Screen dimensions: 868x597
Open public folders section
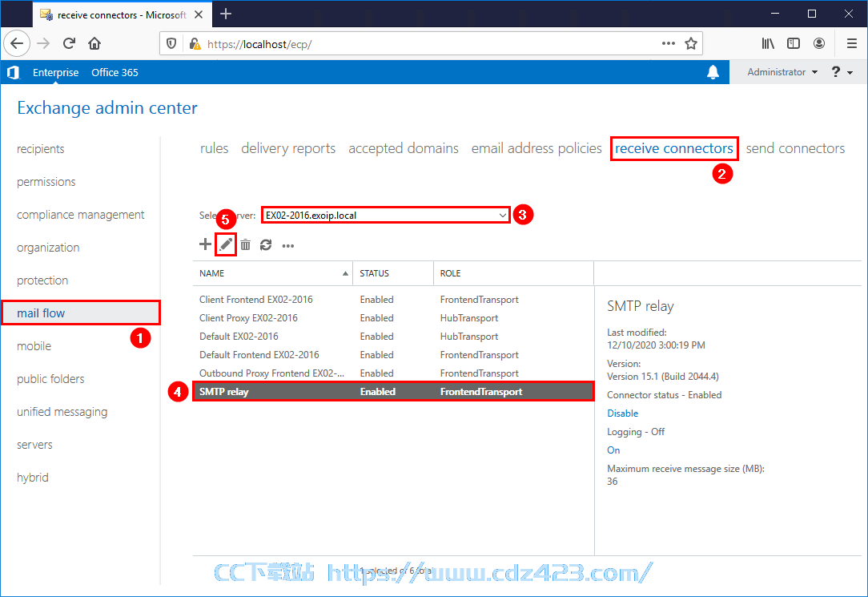[x=50, y=379]
